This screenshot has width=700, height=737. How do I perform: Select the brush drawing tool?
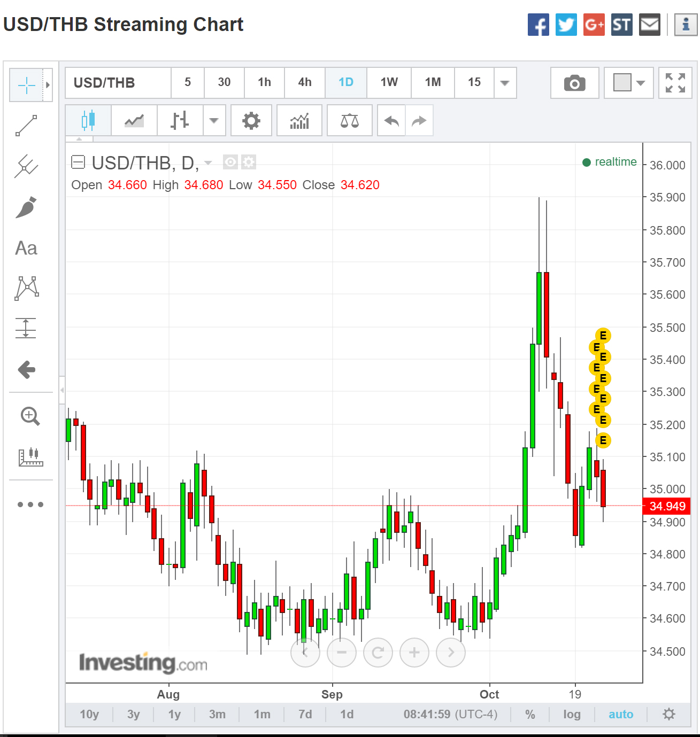[26, 207]
